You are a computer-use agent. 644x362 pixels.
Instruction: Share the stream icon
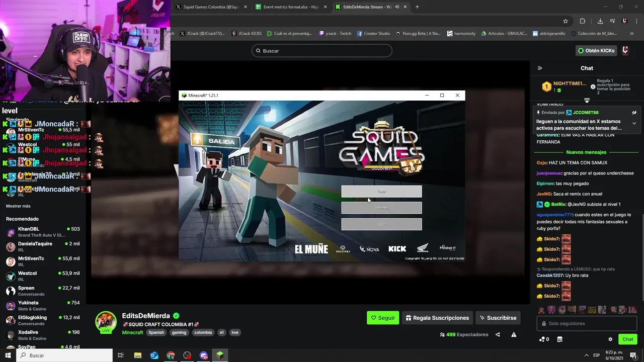coord(498,335)
